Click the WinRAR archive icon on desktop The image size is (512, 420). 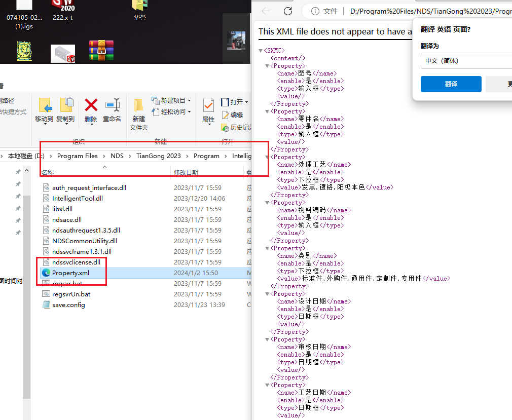[x=101, y=51]
